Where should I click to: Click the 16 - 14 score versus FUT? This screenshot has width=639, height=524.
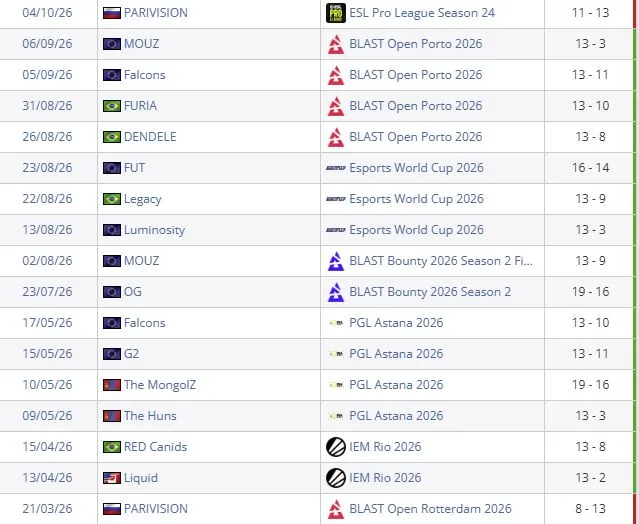[591, 168]
